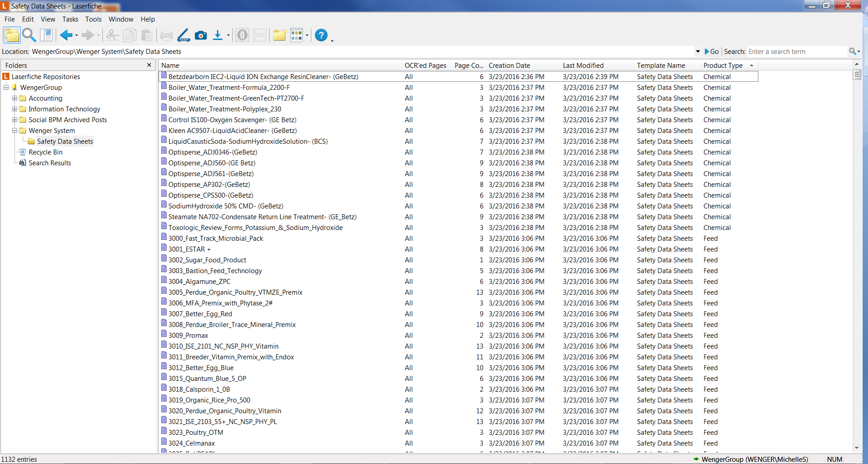Sort by Product Type column header
Viewport: 868px width, 464px height.
point(729,66)
